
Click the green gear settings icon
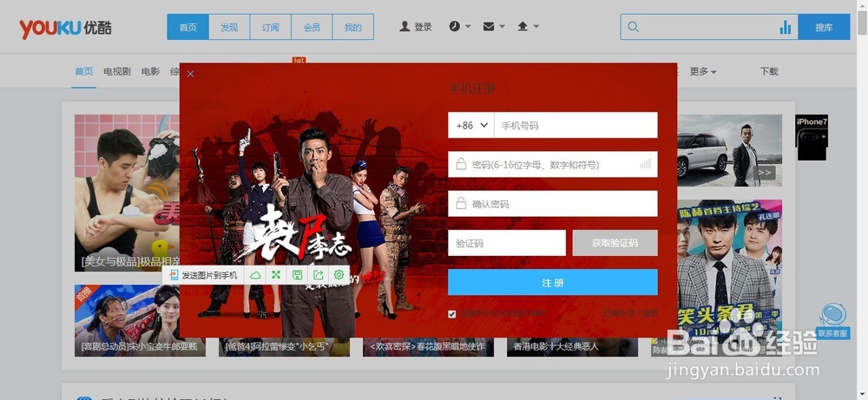point(339,275)
